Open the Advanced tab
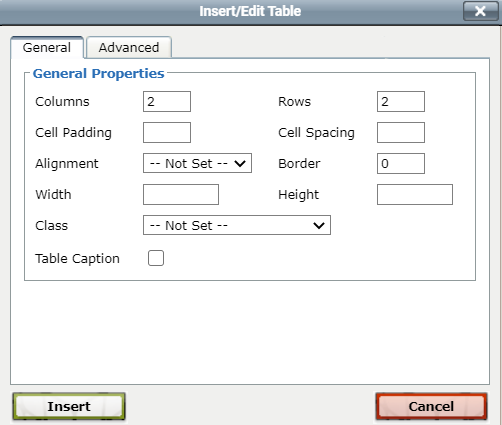This screenshot has height=425, width=502. pos(129,47)
